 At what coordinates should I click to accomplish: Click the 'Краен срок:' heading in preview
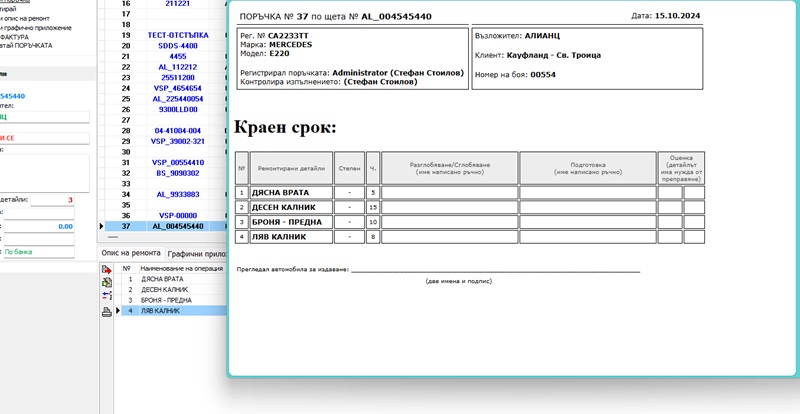coord(285,127)
